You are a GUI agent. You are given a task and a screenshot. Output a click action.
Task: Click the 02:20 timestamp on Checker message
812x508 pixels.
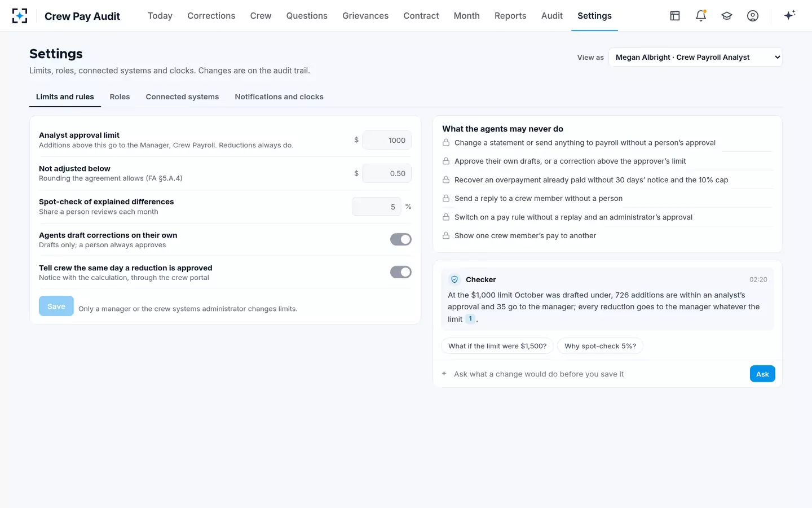tap(758, 279)
